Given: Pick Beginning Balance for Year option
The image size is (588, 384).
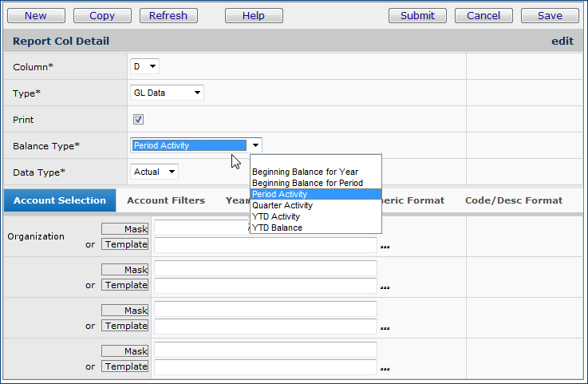Looking at the screenshot, I should tap(305, 172).
